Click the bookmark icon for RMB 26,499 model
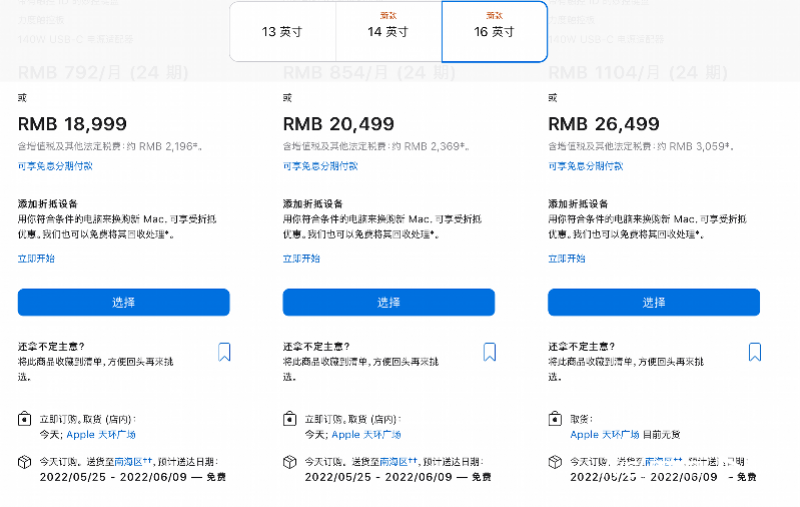This screenshot has width=800, height=507. click(x=754, y=351)
